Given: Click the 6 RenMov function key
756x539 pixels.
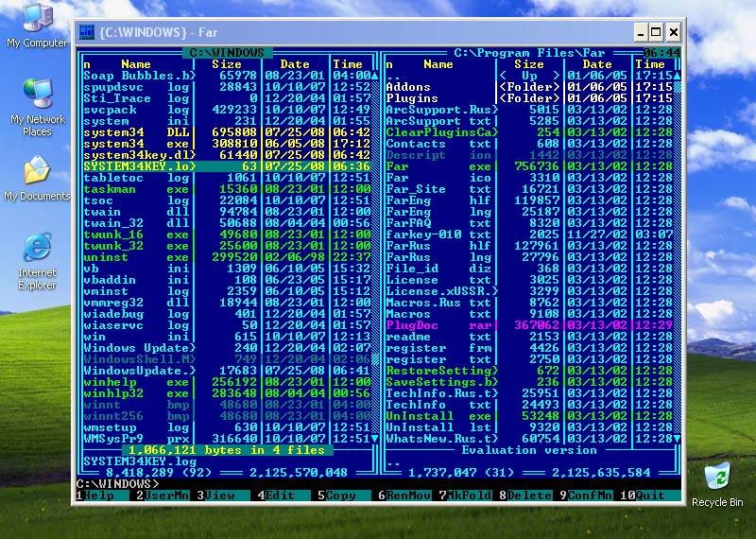Looking at the screenshot, I should (404, 496).
